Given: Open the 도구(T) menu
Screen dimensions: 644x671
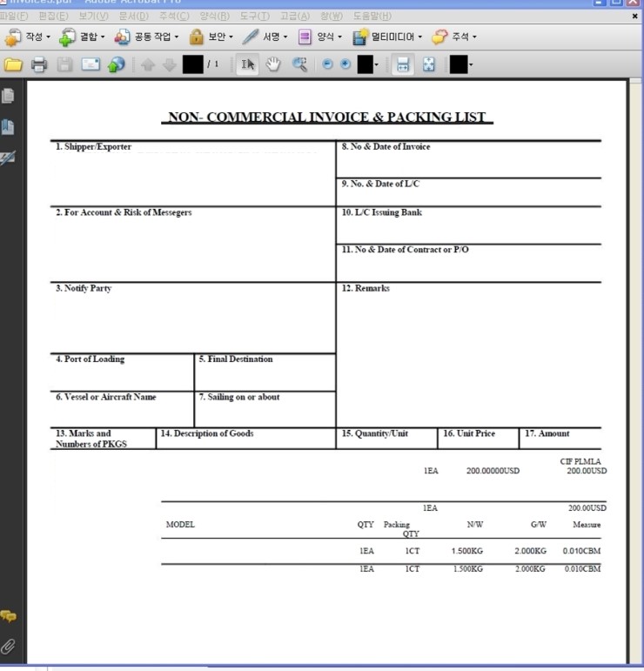Looking at the screenshot, I should (255, 17).
